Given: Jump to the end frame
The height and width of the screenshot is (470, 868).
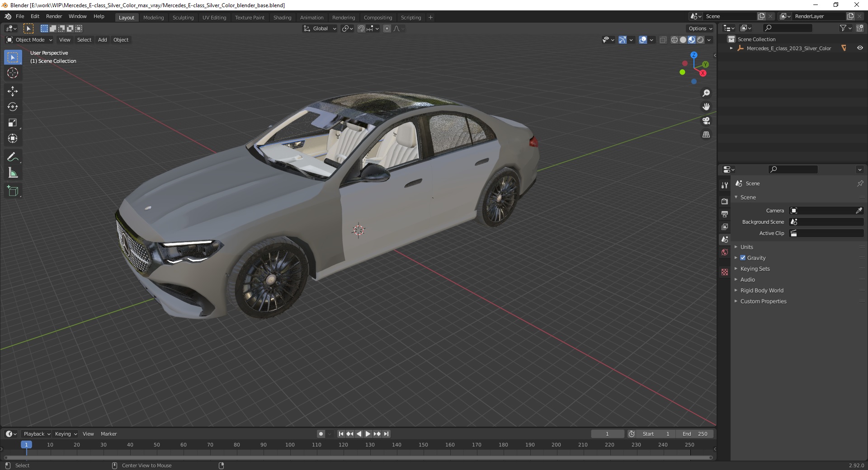Looking at the screenshot, I should click(x=386, y=434).
